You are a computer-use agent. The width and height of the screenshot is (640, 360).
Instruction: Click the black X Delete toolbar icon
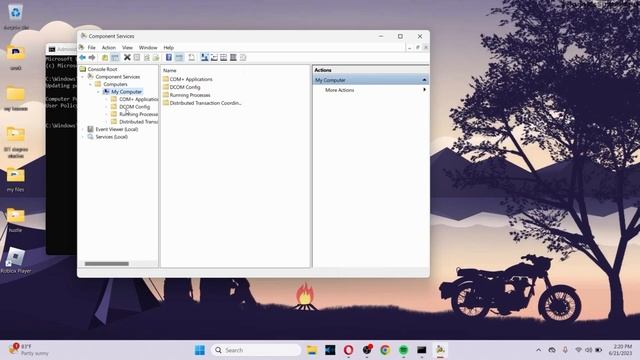(x=127, y=58)
